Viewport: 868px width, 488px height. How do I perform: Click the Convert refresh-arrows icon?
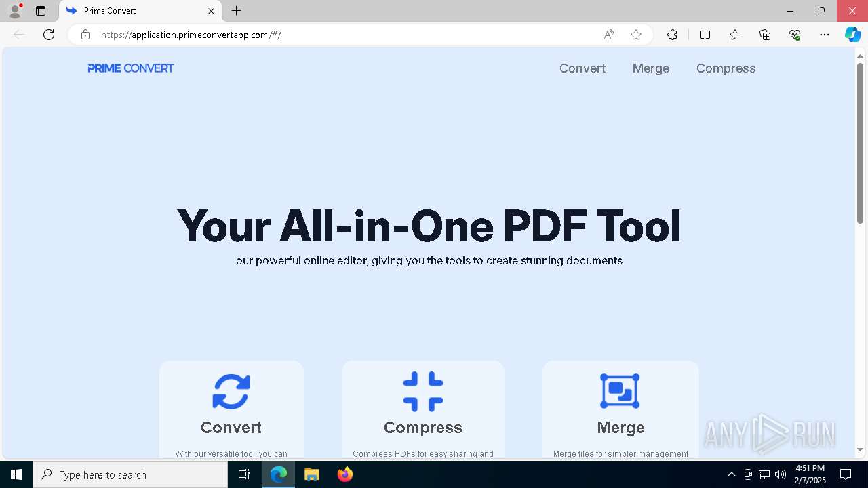(x=231, y=392)
